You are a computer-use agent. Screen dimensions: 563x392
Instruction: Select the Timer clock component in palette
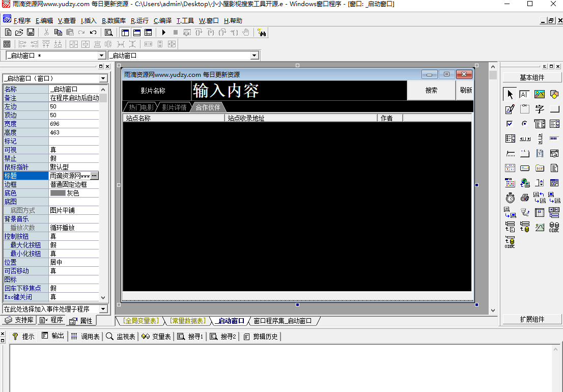[x=510, y=198]
